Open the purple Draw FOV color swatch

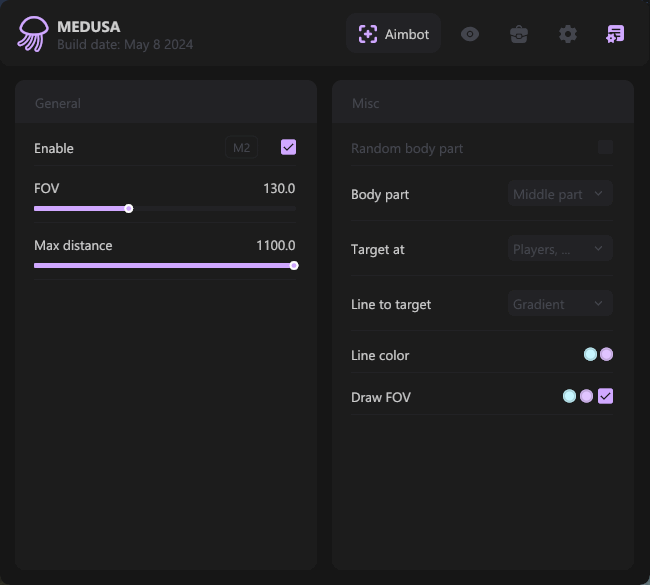586,396
